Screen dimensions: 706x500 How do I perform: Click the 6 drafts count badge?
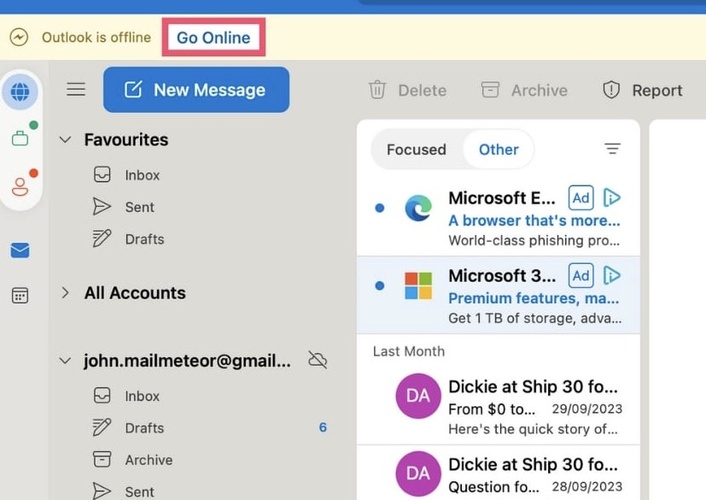[323, 427]
